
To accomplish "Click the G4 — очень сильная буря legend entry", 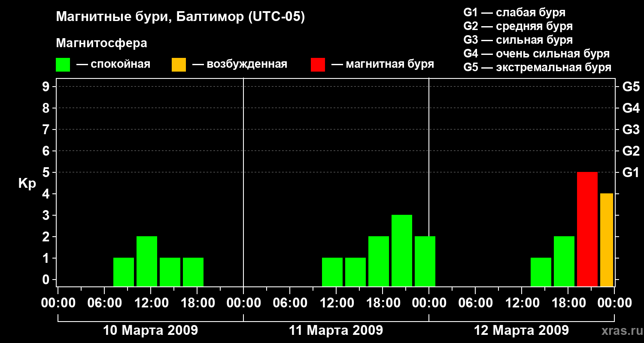I will tap(537, 54).
